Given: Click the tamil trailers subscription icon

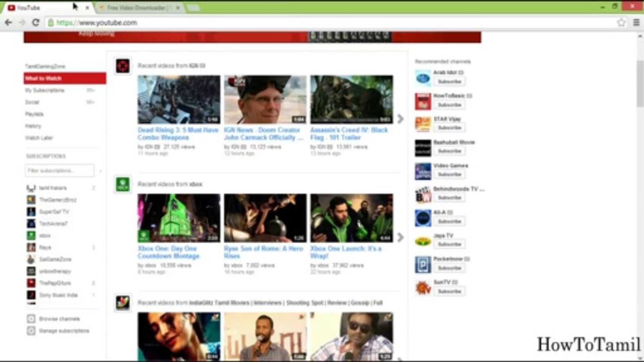Looking at the screenshot, I should pos(31,188).
